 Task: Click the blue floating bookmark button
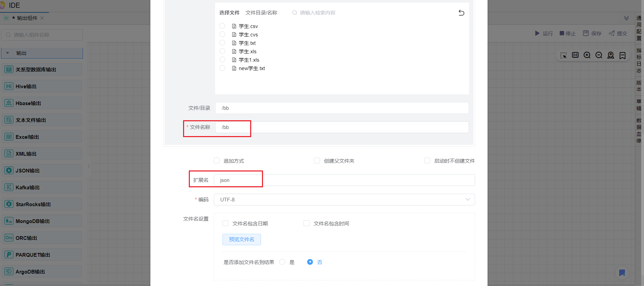point(622,273)
